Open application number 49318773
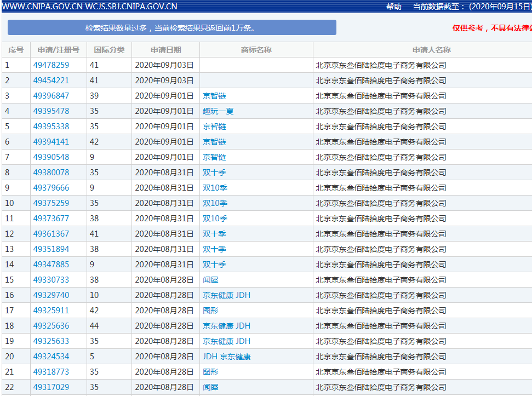 (52, 372)
